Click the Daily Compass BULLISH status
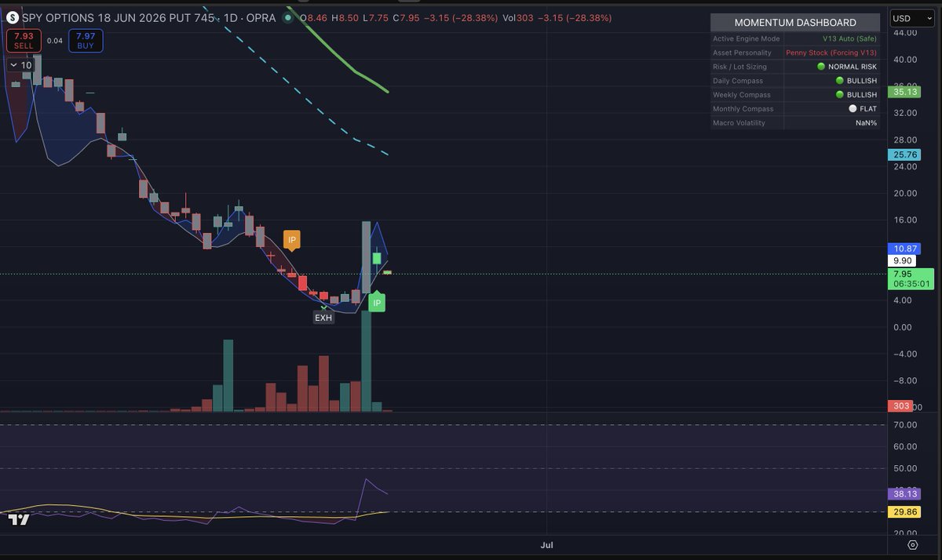The height and width of the screenshot is (560, 942). [856, 81]
